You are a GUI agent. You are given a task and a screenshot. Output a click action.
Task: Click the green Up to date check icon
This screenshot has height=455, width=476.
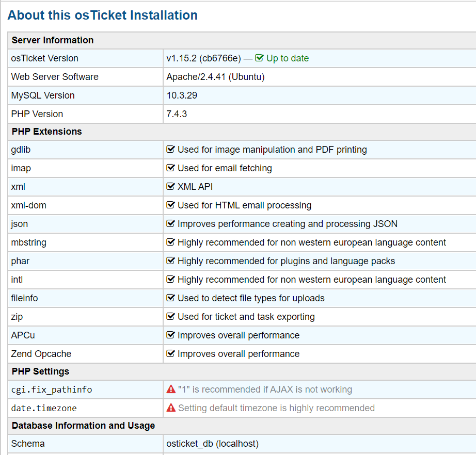[259, 58]
